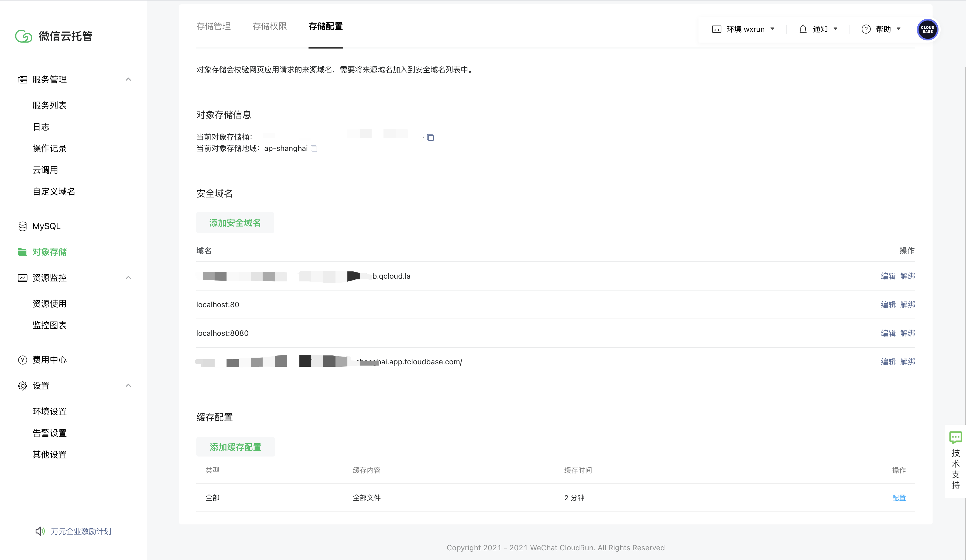Click the 添加安全域名 button
The image size is (966, 560).
(235, 223)
